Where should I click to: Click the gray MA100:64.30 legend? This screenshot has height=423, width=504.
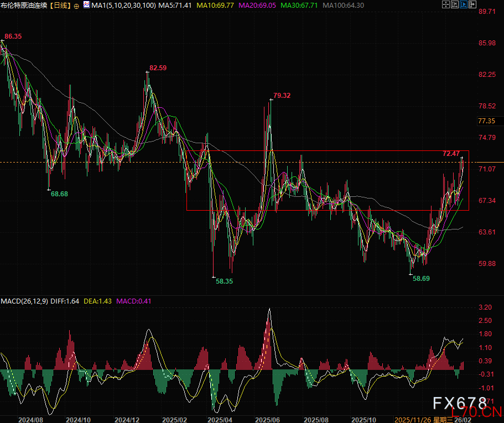[343, 6]
